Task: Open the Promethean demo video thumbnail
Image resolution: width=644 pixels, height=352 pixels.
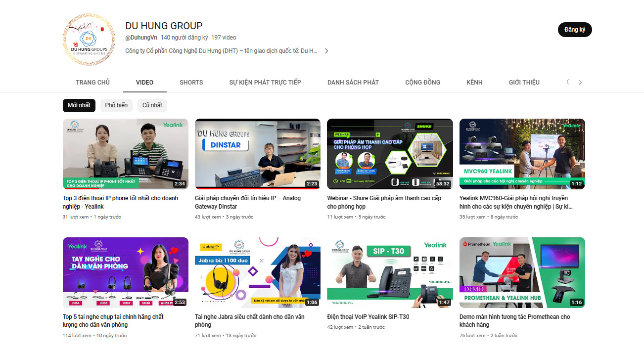Action: click(522, 272)
